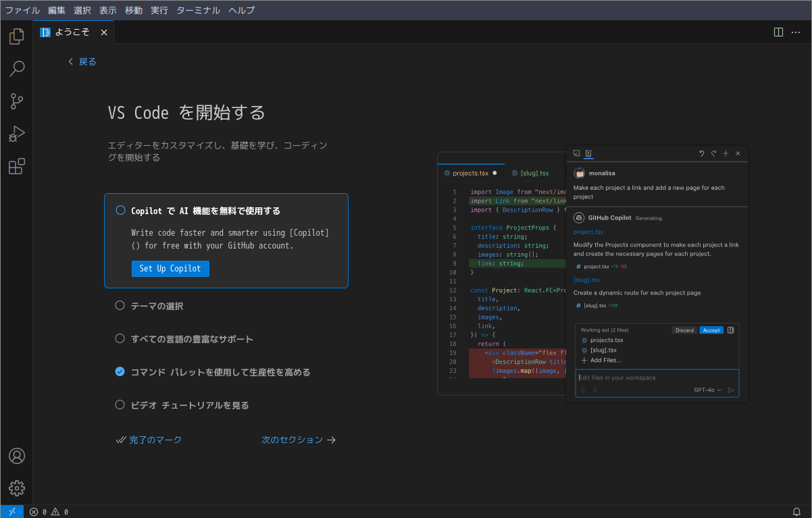Open the Explorer view in activity bar
The image size is (812, 518).
coord(16,36)
